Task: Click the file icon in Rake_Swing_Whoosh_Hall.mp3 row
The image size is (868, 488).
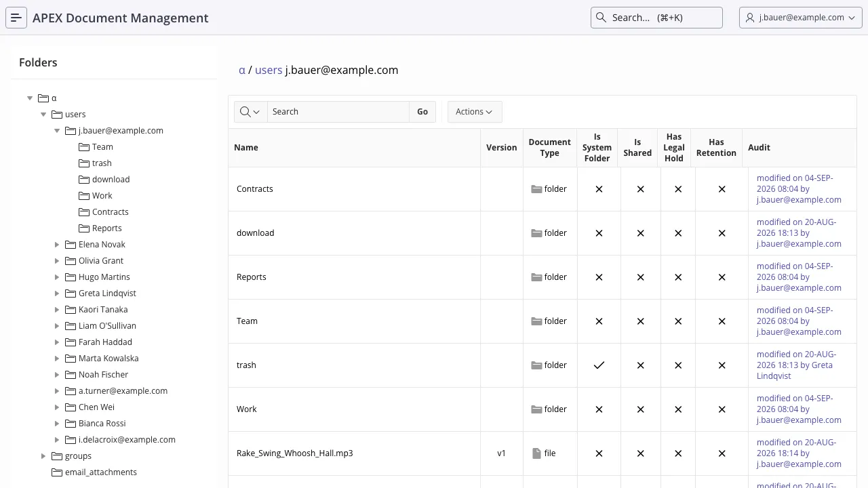Action: click(536, 453)
